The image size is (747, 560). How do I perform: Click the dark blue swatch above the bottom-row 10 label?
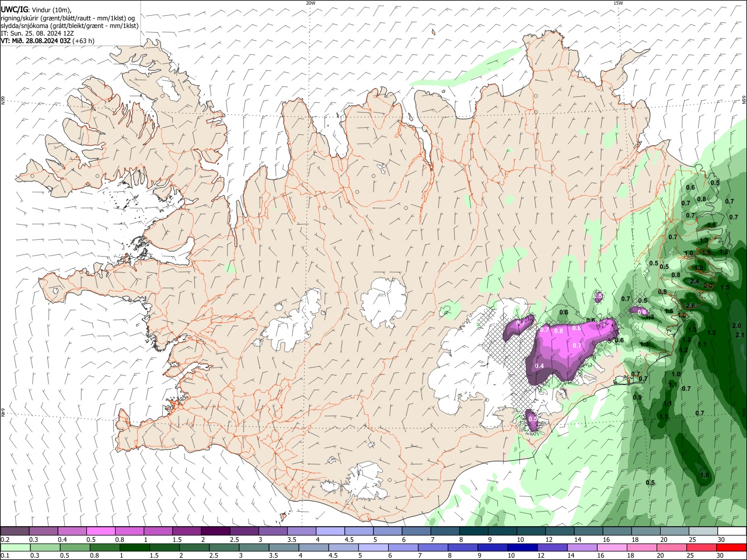coord(522,548)
